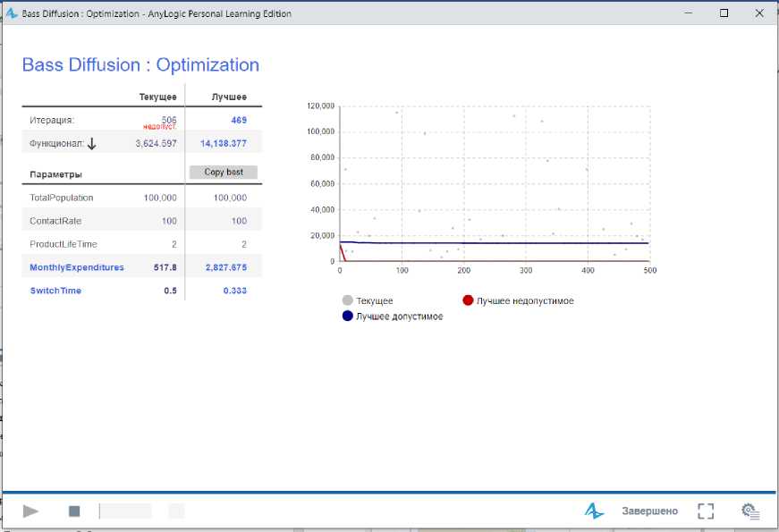Click the Copy best button

pos(224,172)
